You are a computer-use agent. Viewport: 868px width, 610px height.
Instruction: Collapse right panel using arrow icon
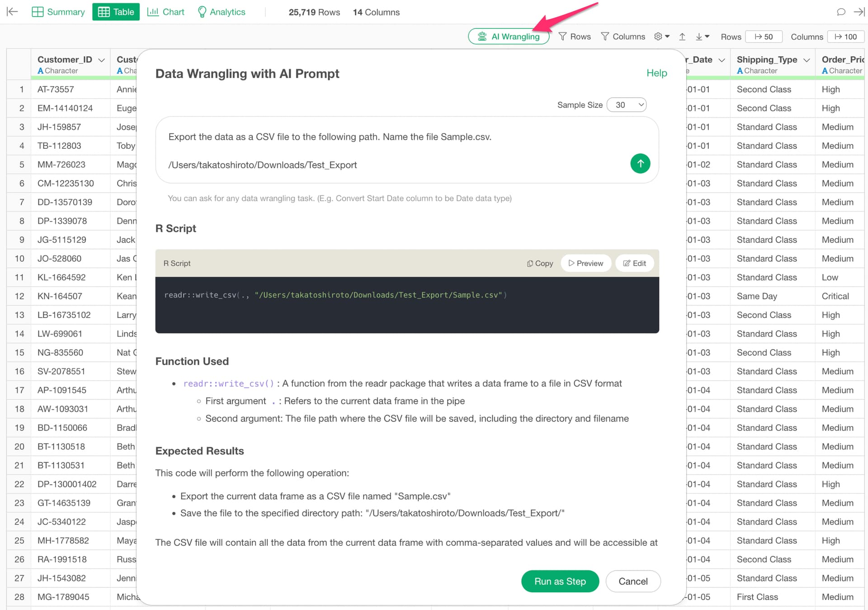[x=859, y=12]
